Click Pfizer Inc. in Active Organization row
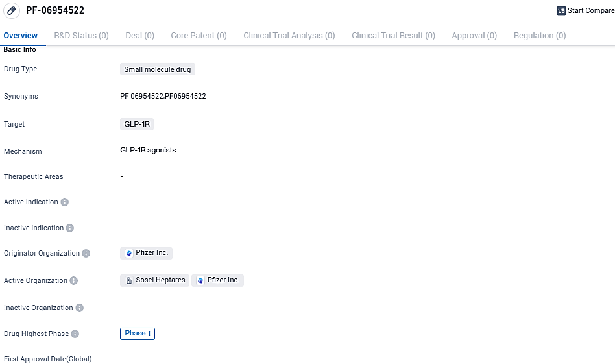Image resolution: width=615 pixels, height=364 pixels. [x=223, y=280]
